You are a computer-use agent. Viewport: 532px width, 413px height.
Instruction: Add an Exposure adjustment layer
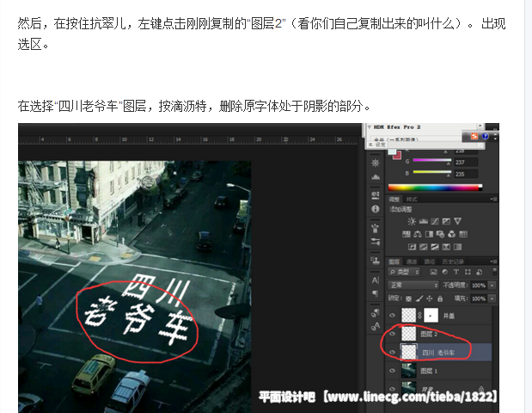point(446,221)
